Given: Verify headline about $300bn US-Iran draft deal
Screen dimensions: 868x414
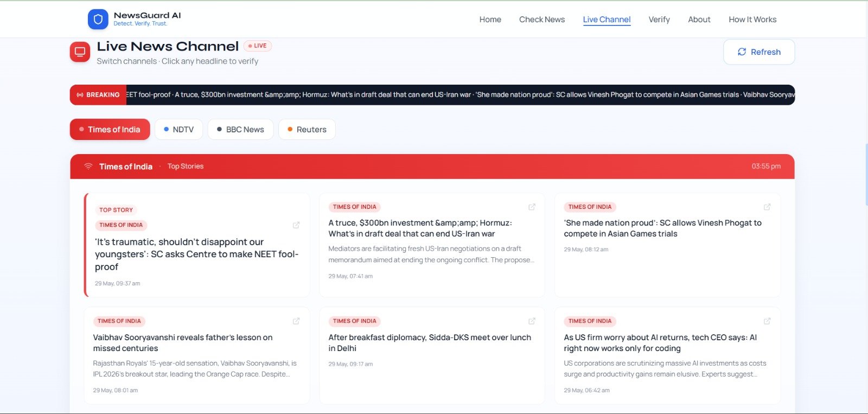Looking at the screenshot, I should point(420,228).
